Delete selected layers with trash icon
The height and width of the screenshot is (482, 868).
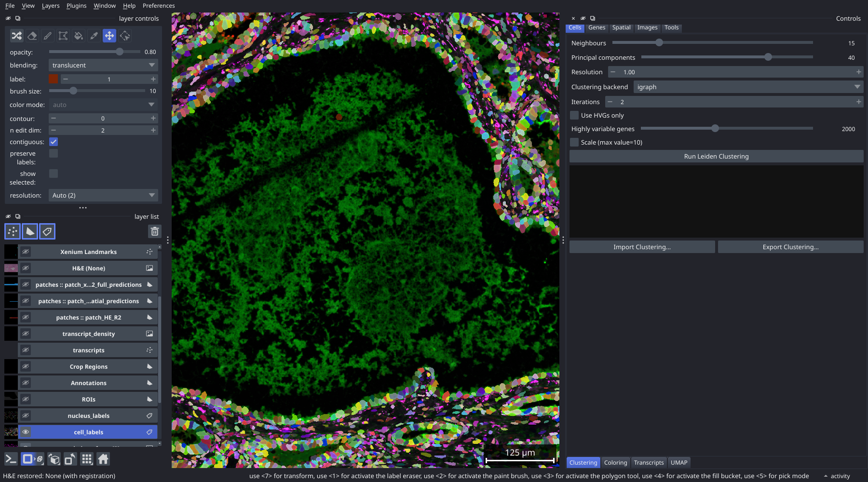click(x=154, y=231)
